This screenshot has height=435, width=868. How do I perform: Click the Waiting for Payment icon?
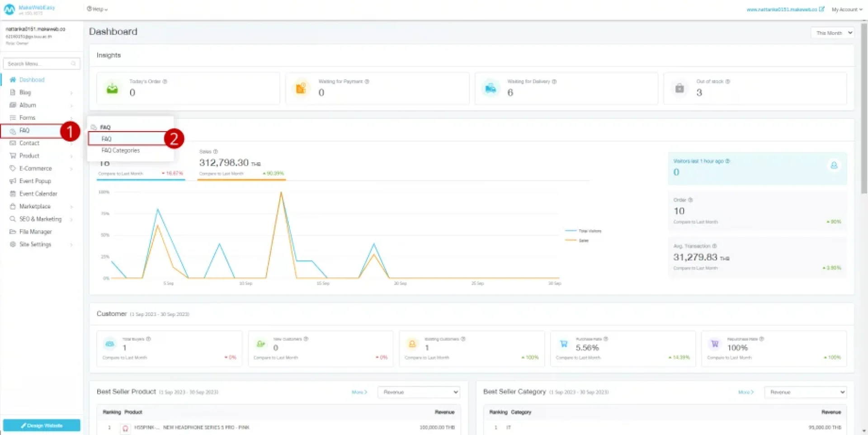click(301, 88)
